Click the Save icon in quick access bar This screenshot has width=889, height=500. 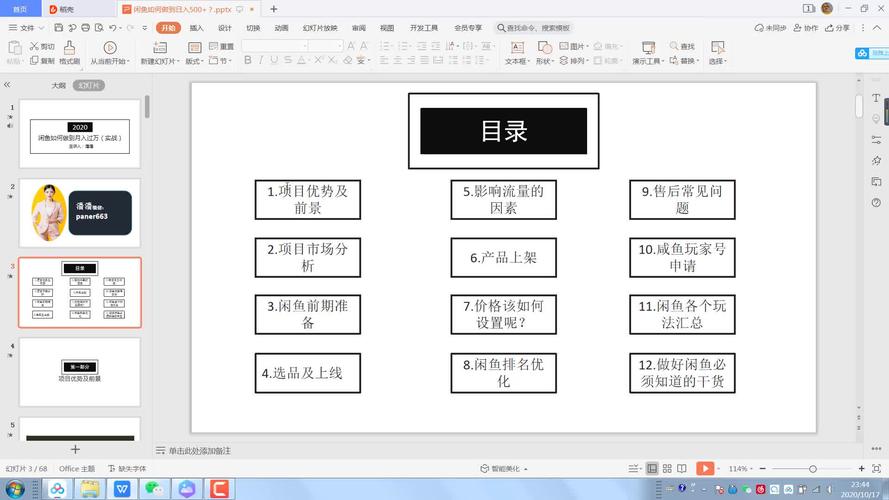pos(58,27)
